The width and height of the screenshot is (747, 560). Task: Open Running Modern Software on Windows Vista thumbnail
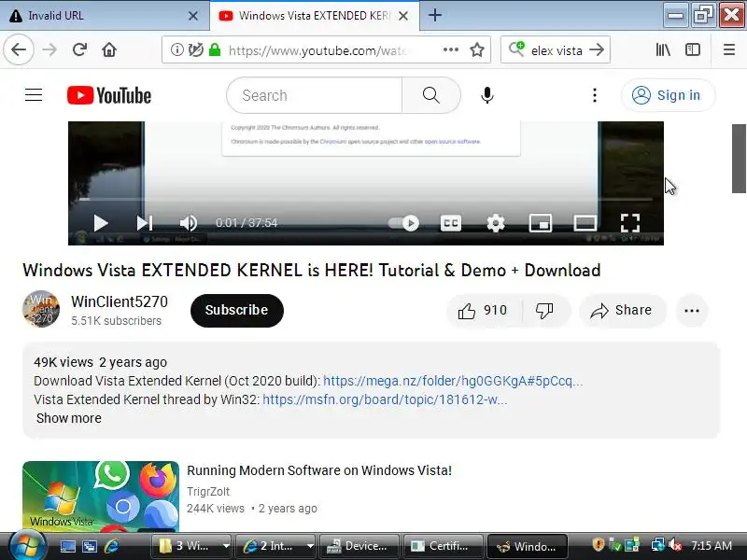101,497
